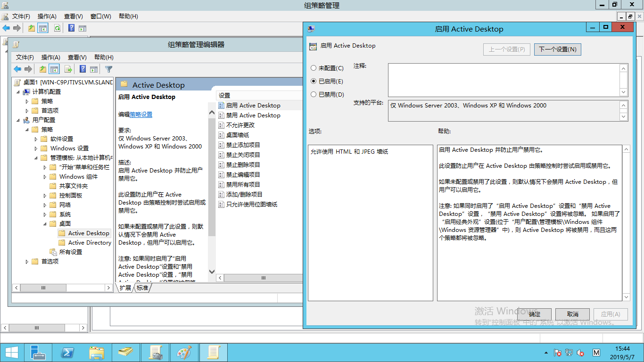Open Windows Start button
Viewport: 644px width, 362px height.
click(x=11, y=352)
